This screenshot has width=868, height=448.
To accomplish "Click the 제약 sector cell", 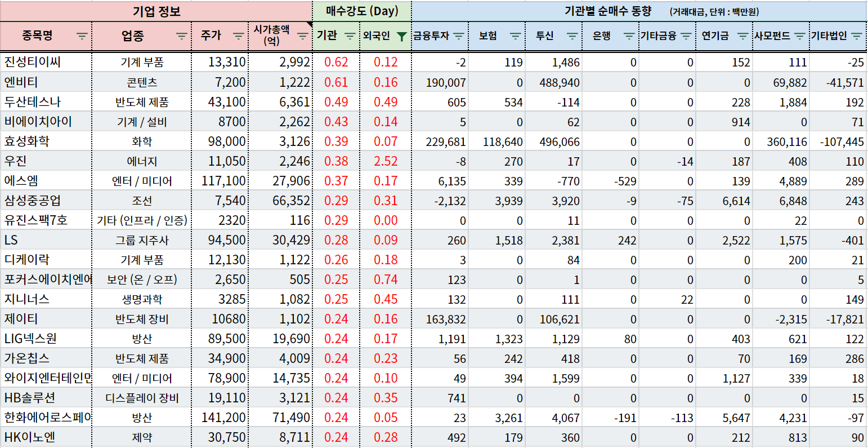I will point(142,437).
